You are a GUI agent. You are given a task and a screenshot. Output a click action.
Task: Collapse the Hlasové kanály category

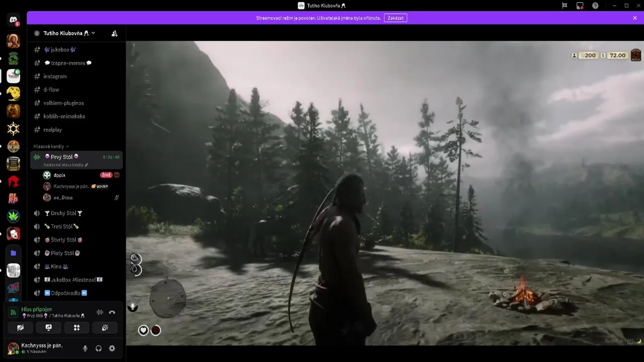click(x=51, y=146)
